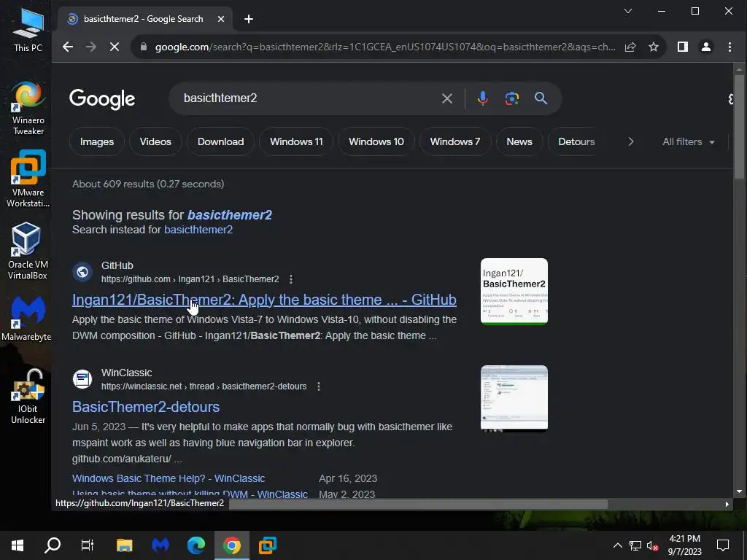
Task: Click the suggested basicthemer2 spelling link
Action: [x=230, y=215]
